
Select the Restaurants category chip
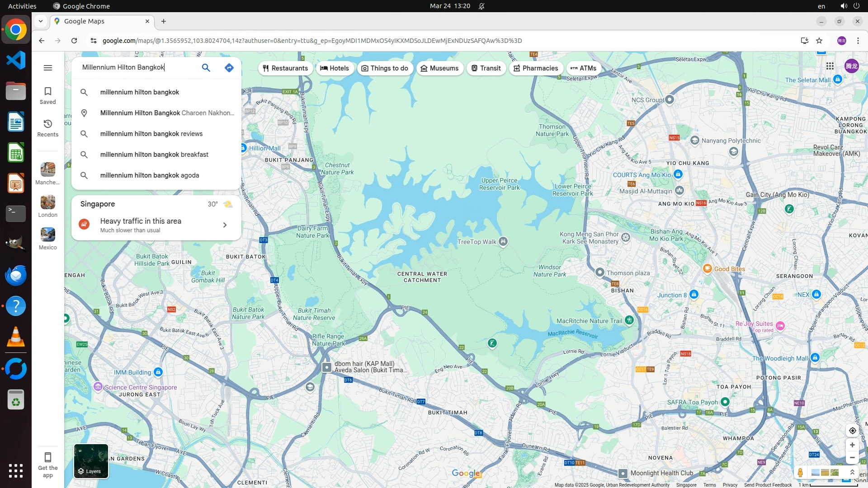click(x=285, y=68)
